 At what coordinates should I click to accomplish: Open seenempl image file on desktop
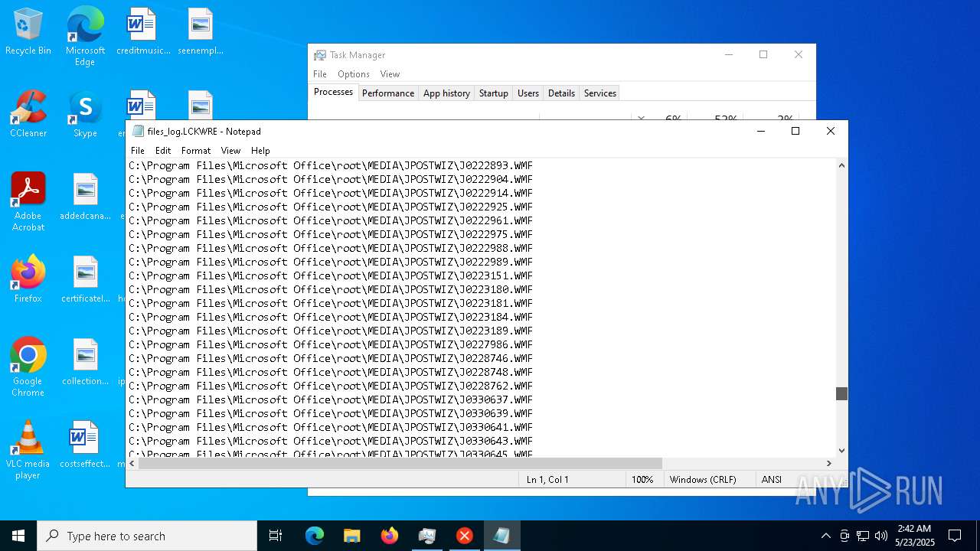tap(200, 32)
